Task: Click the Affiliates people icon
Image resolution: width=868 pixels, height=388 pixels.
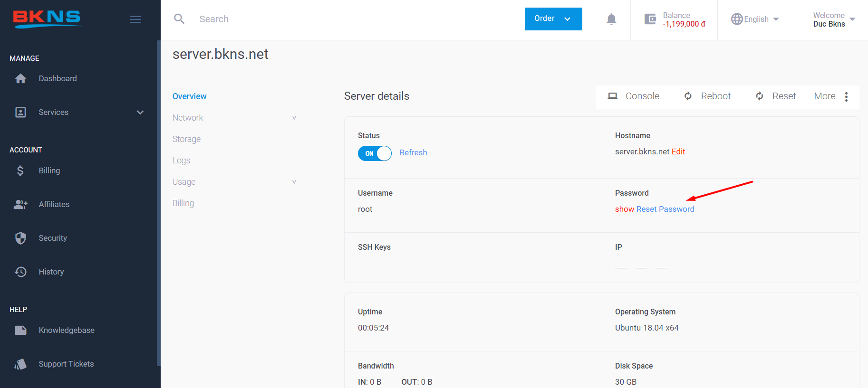Action: (20, 204)
